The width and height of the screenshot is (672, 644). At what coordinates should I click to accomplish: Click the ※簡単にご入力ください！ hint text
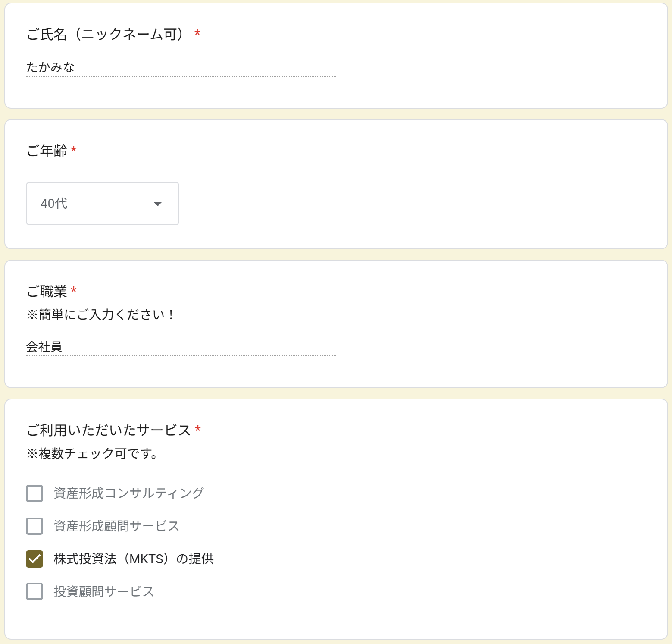point(100,315)
